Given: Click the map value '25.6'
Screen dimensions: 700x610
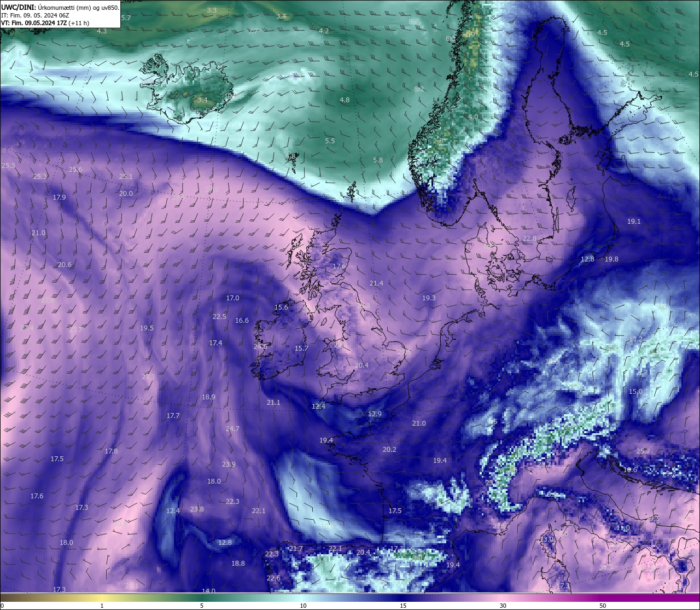Looking at the screenshot, I should (75, 170).
